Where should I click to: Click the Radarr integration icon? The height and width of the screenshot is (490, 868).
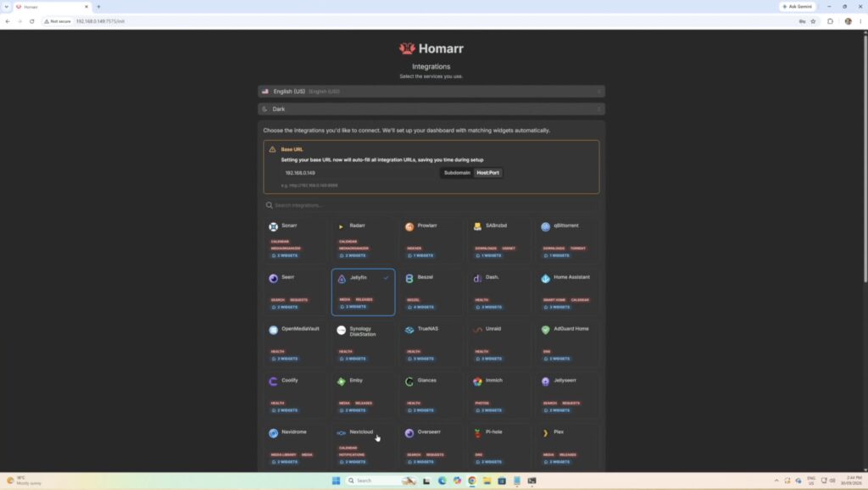[x=341, y=226]
